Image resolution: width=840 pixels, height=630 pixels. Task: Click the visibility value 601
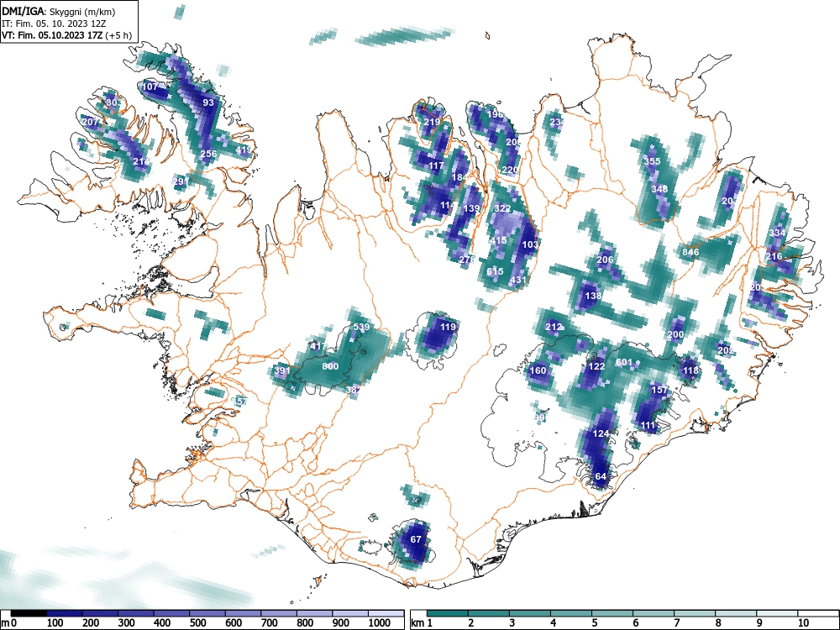[x=624, y=363]
